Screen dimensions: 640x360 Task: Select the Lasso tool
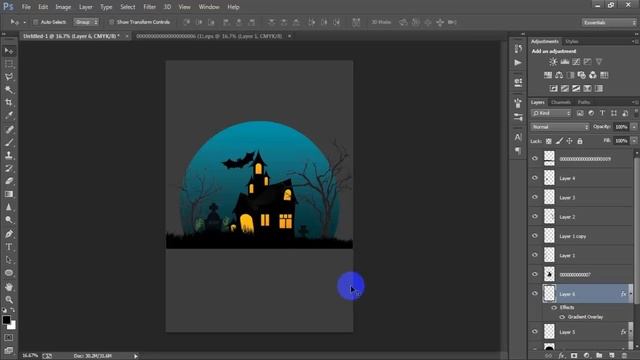point(9,77)
